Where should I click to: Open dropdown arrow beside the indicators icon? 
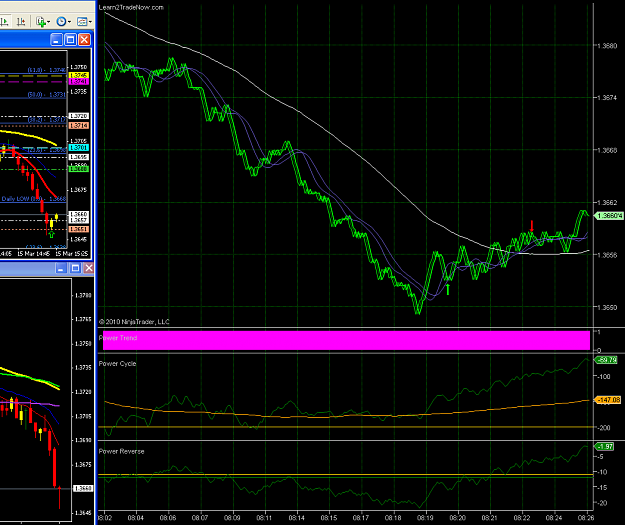pos(90,22)
